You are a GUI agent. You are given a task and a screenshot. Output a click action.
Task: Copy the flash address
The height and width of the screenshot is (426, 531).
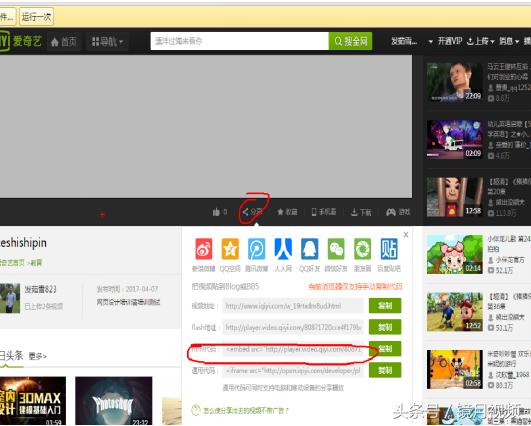tap(385, 327)
